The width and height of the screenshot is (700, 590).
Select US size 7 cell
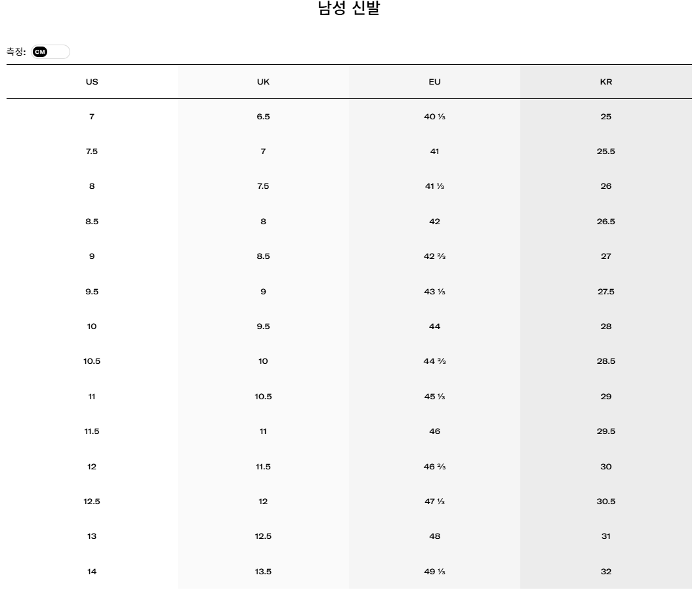point(92,117)
